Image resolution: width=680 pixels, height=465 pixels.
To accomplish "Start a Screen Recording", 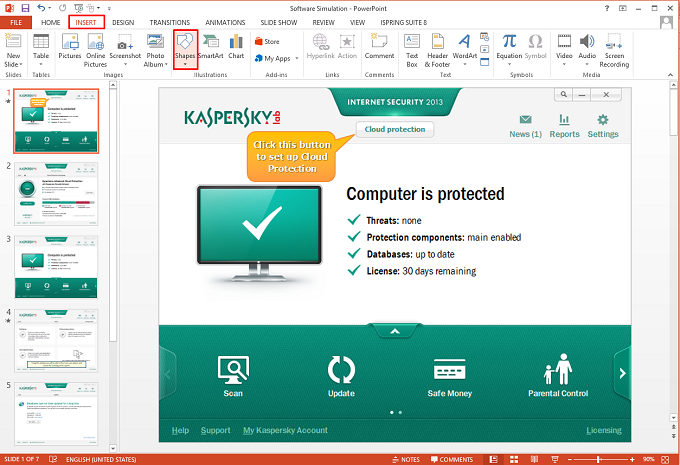I will [x=614, y=50].
